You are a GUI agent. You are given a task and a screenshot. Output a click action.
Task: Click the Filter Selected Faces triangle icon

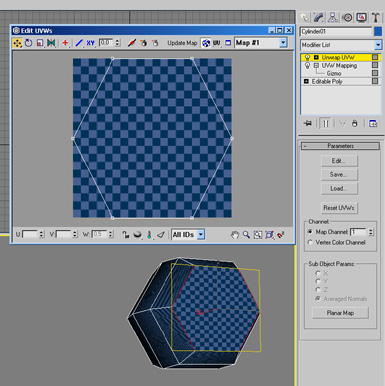tap(161, 235)
